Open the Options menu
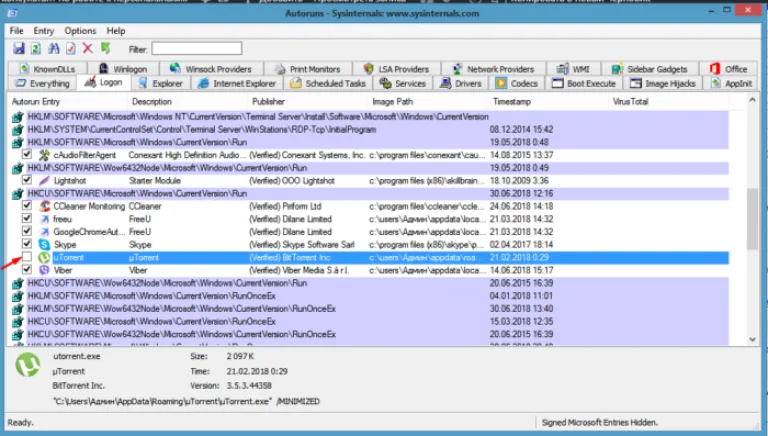Image resolution: width=768 pixels, height=436 pixels. (x=80, y=31)
